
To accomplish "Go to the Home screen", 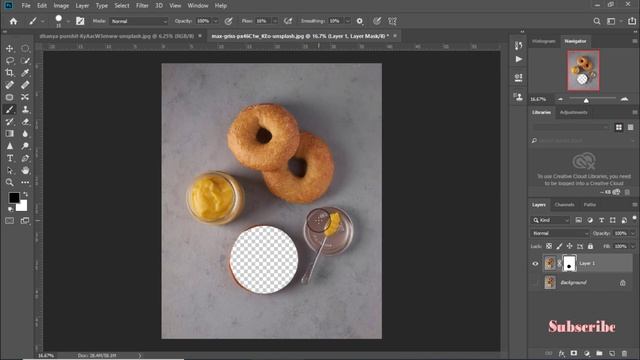I will pos(13,21).
